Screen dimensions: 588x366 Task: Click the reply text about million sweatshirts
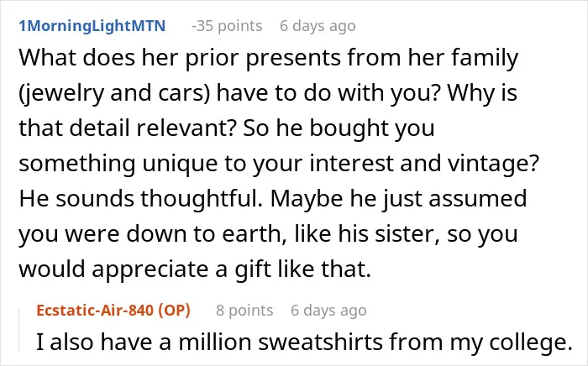click(304, 342)
